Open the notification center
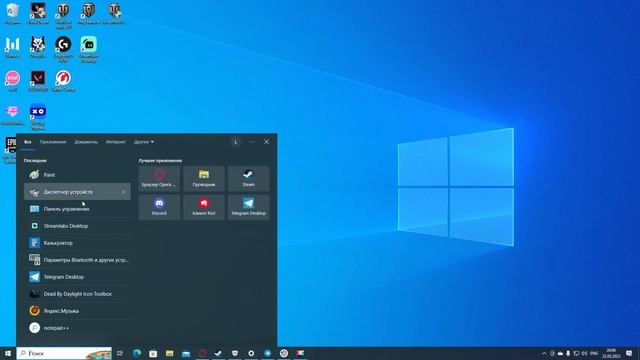Screen dimensions: 640x360 (629, 353)
